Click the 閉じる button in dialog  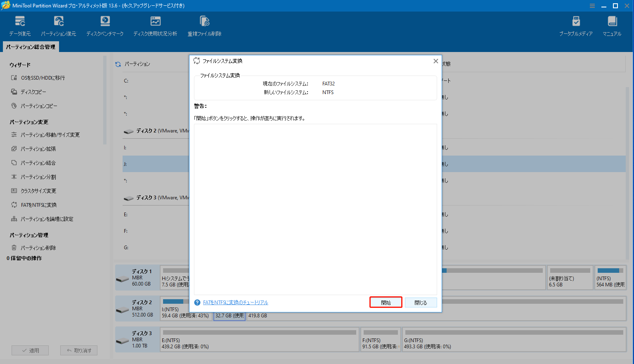coord(421,303)
